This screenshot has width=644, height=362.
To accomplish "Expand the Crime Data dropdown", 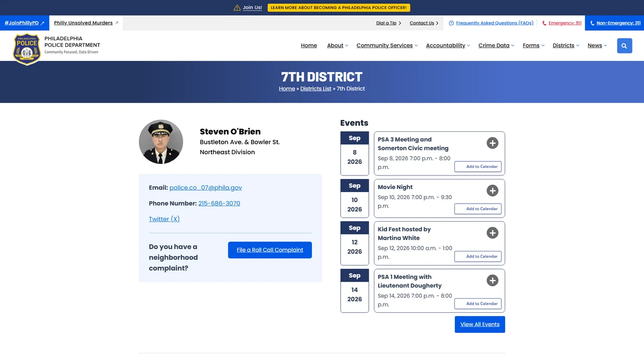I will (496, 45).
